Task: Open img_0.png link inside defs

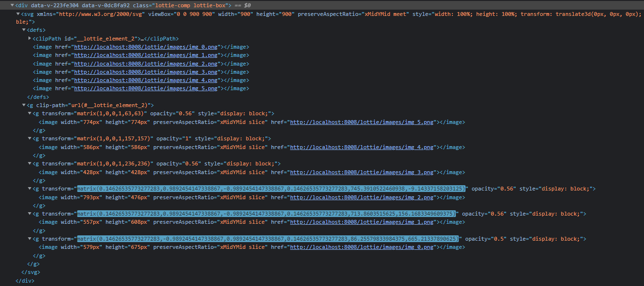Action: (x=147, y=47)
